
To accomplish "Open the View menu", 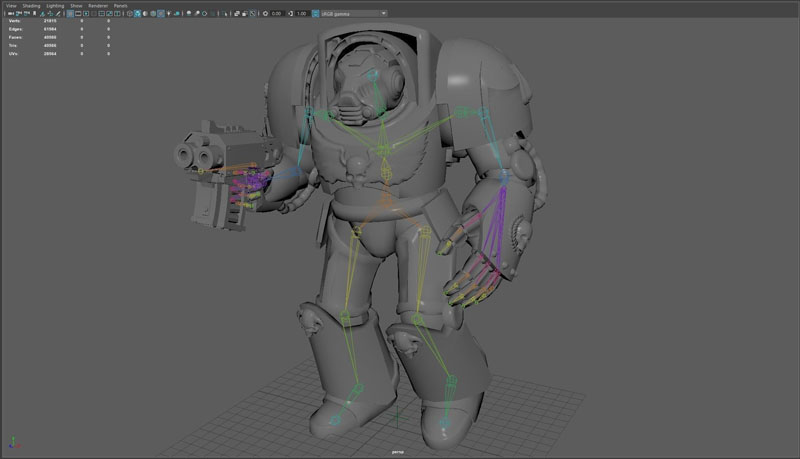I will pyautogui.click(x=11, y=5).
